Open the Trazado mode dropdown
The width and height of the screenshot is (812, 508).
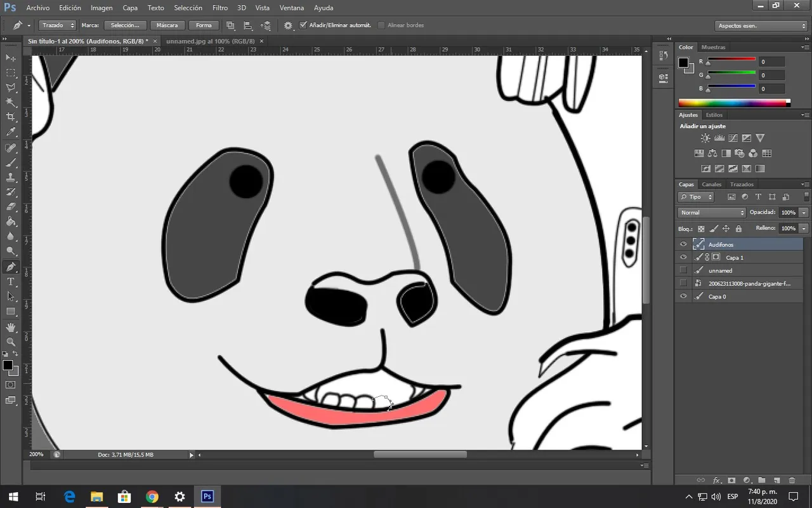click(x=58, y=25)
